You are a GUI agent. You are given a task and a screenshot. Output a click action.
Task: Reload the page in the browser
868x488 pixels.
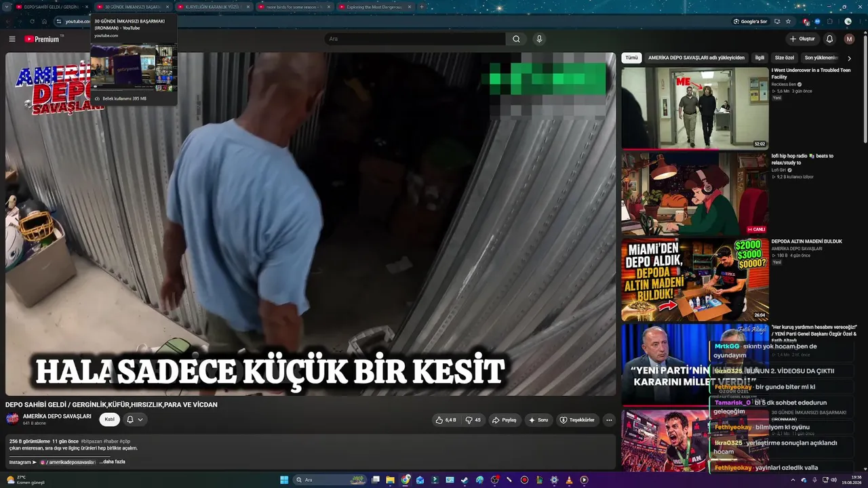(x=31, y=21)
